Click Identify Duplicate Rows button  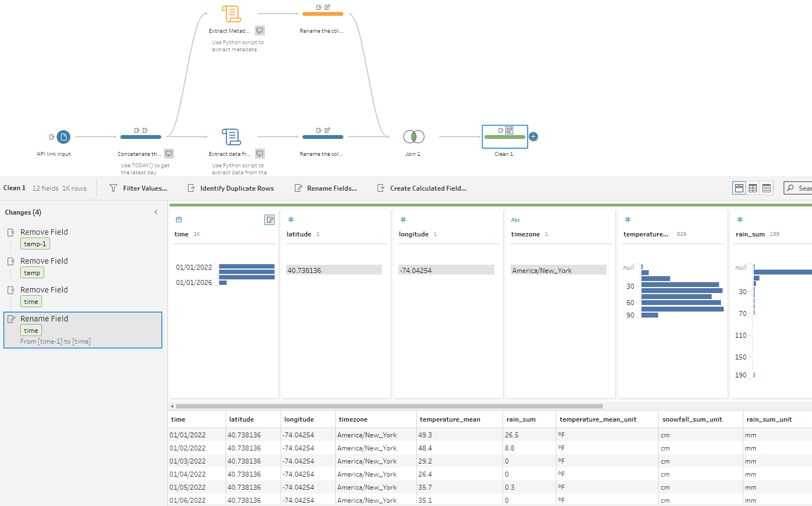pyautogui.click(x=231, y=188)
